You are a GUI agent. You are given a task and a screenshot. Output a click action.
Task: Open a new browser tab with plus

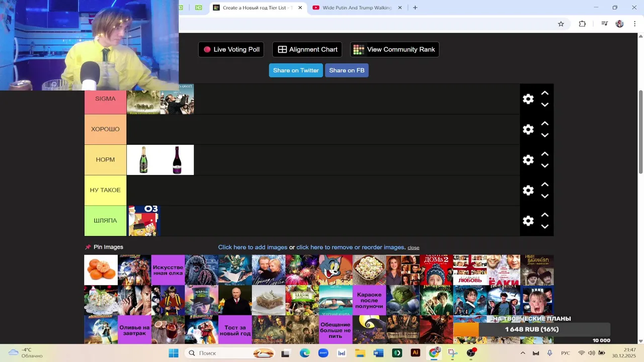(415, 8)
